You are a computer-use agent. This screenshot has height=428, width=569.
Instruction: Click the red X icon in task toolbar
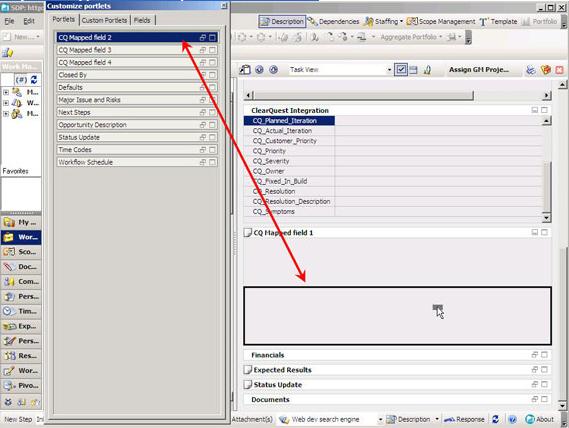(x=559, y=70)
